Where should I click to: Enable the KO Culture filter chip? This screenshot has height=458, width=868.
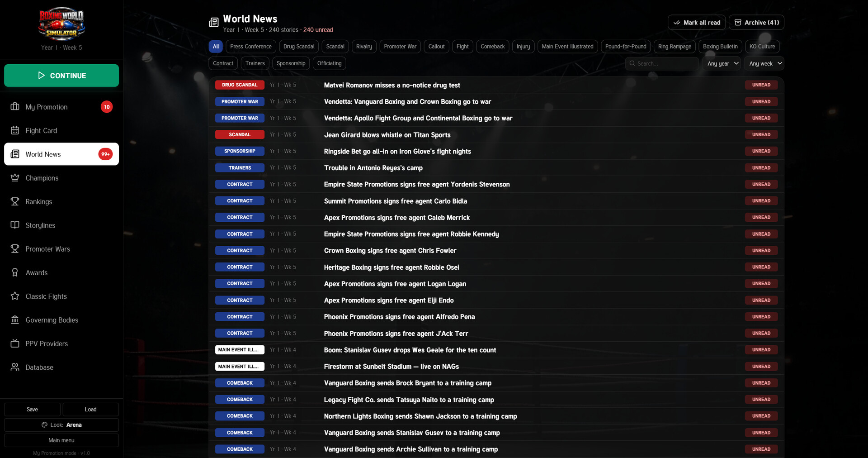coord(762,47)
